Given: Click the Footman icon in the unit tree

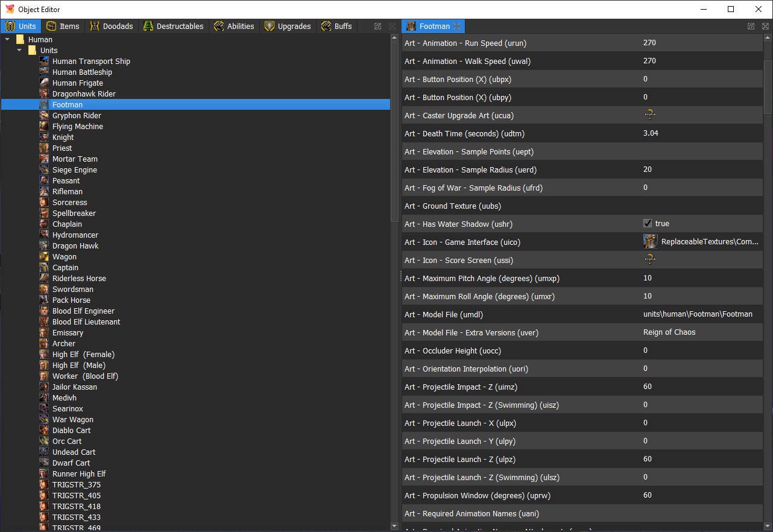Looking at the screenshot, I should click(44, 104).
